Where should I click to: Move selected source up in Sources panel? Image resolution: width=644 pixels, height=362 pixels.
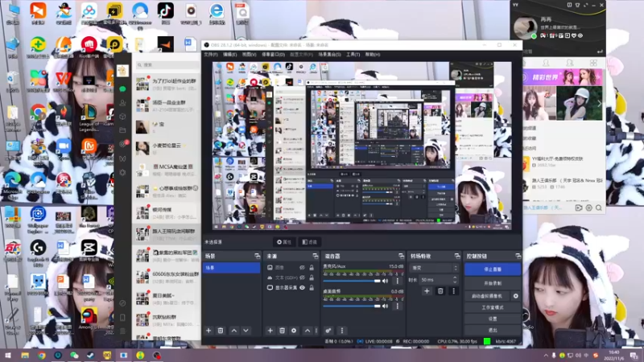point(308,331)
